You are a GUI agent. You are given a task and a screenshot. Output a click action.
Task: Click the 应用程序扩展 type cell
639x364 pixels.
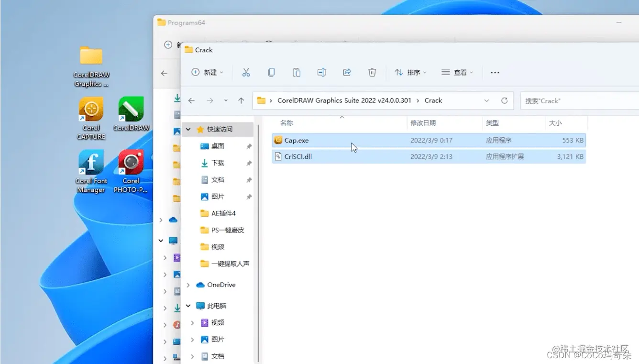click(x=505, y=156)
